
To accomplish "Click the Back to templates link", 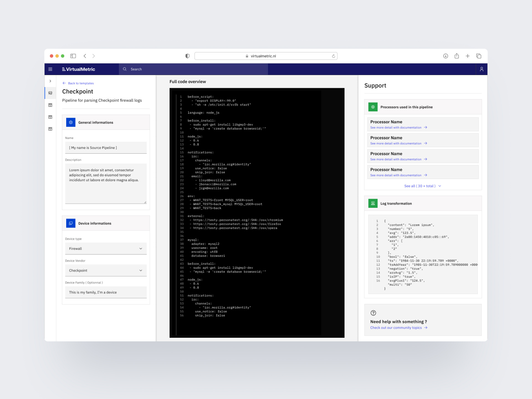I will pyautogui.click(x=78, y=83).
